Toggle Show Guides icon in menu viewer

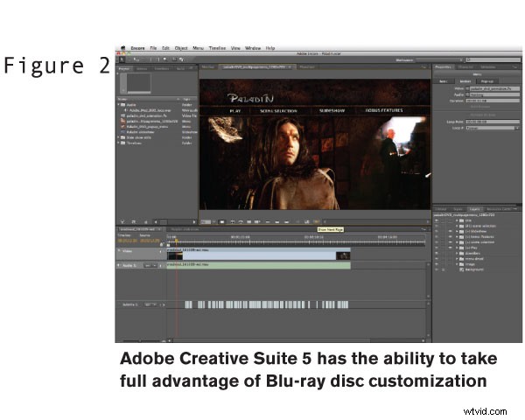(x=248, y=221)
